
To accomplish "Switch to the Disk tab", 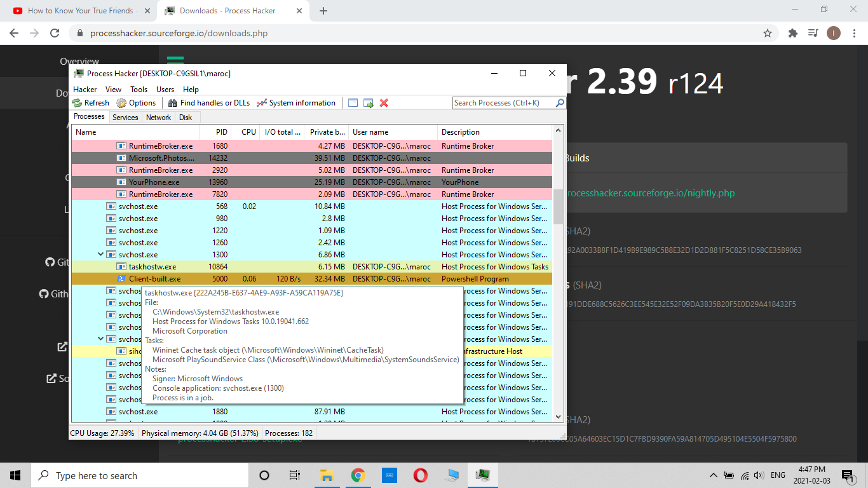I will coord(186,118).
